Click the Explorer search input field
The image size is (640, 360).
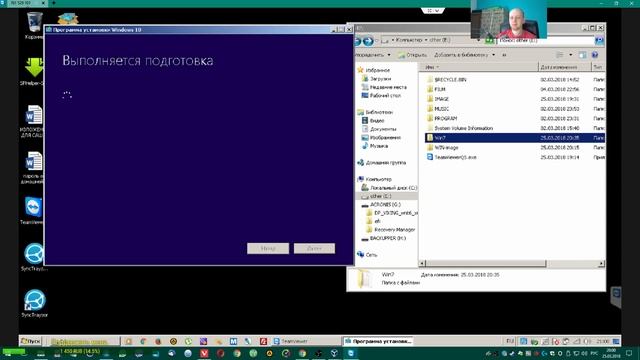coord(545,40)
